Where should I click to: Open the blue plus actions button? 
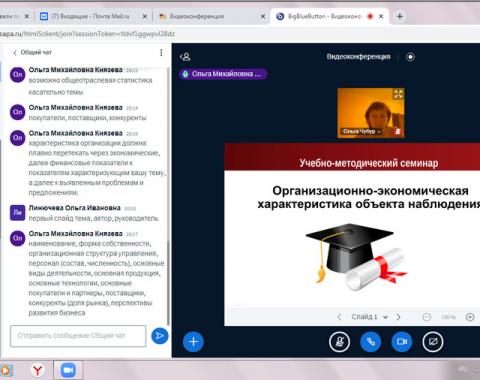click(x=193, y=342)
